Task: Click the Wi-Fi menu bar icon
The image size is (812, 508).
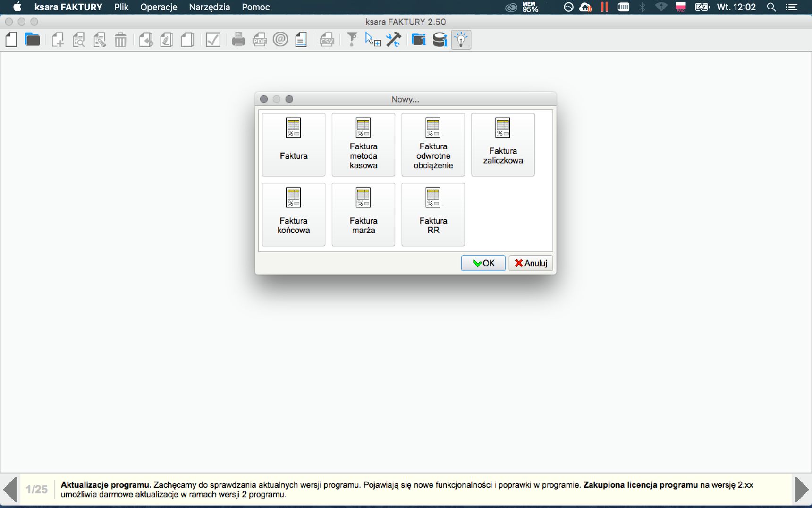Action: pyautogui.click(x=661, y=7)
